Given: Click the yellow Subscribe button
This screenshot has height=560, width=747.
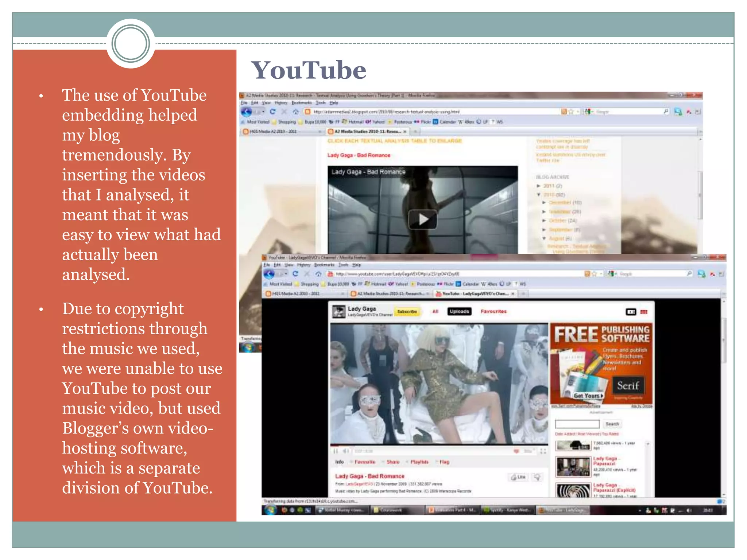Looking at the screenshot, I should (x=407, y=312).
